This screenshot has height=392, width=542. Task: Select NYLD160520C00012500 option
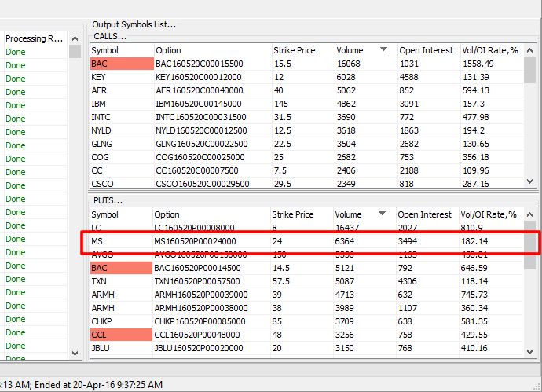(201, 130)
